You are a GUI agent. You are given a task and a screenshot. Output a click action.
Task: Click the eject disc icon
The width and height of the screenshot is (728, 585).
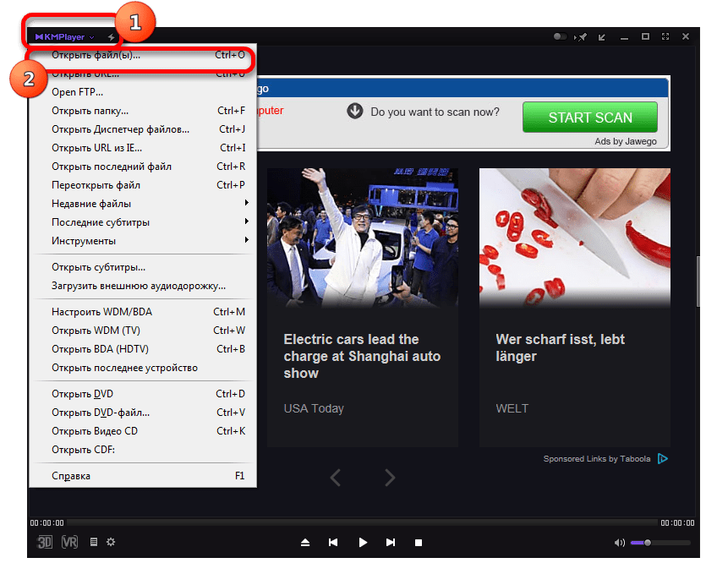click(305, 542)
